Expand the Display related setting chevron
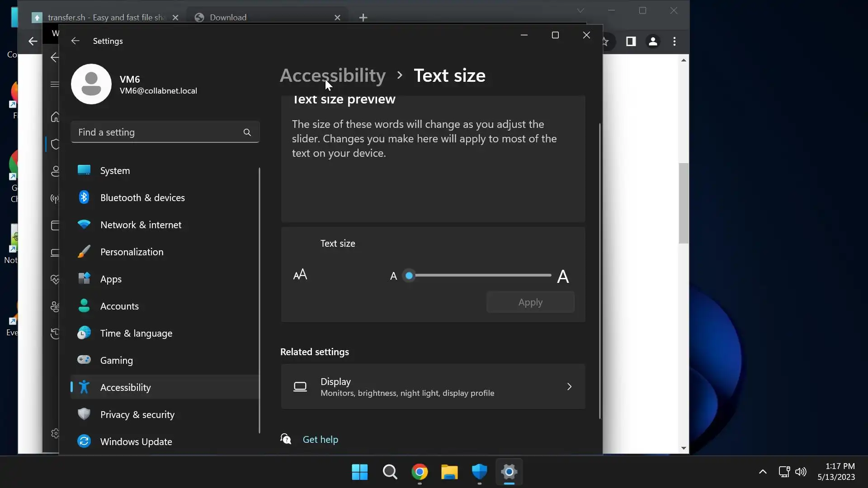Viewport: 868px width, 488px height. tap(569, 387)
